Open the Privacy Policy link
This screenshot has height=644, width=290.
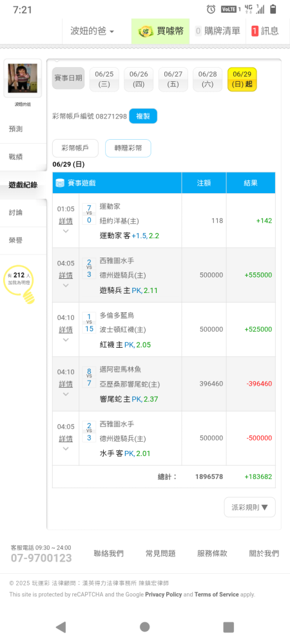point(164,594)
